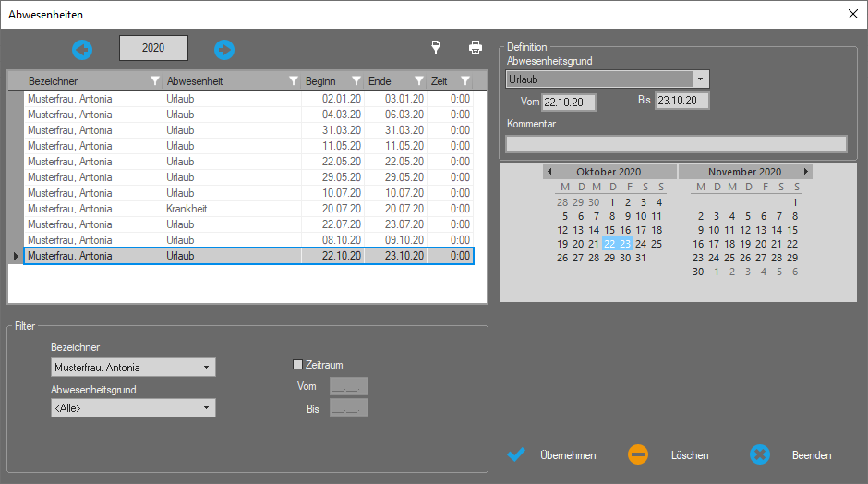The width and height of the screenshot is (868, 484).
Task: Click the printer icon
Action: tap(476, 48)
